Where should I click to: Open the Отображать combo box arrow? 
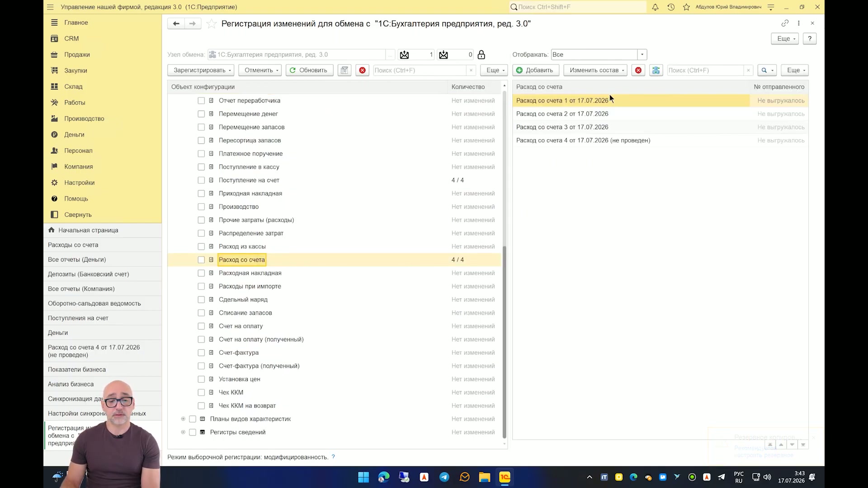click(642, 55)
